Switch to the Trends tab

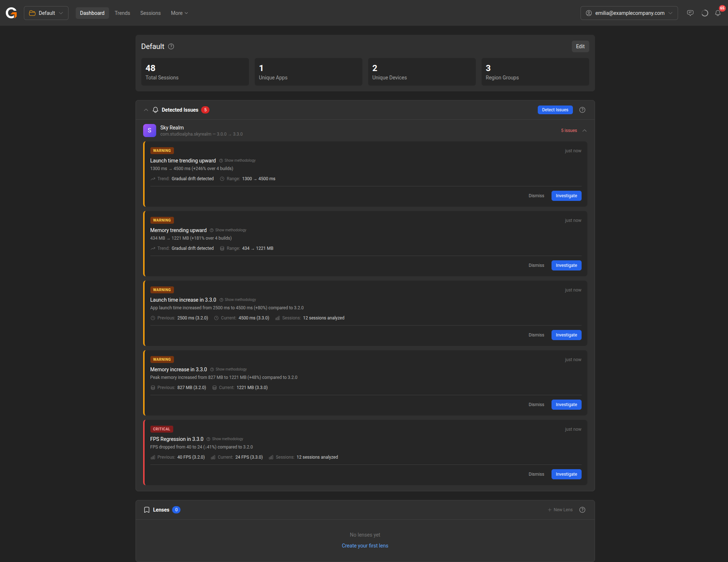pyautogui.click(x=122, y=13)
